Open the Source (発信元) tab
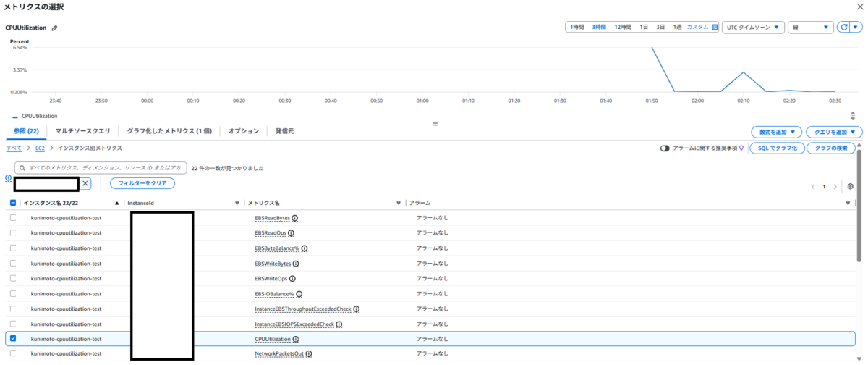This screenshot has height=365, width=868. click(x=284, y=131)
